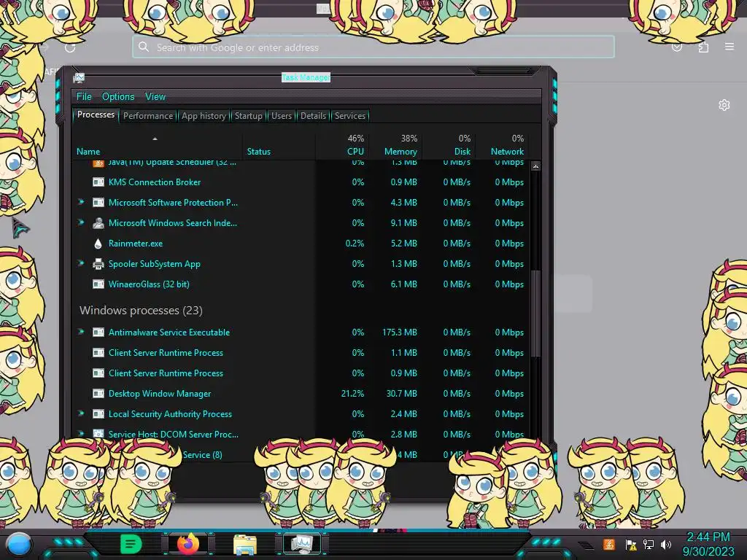
Task: Click the 21.2% CPU value
Action: [352, 393]
